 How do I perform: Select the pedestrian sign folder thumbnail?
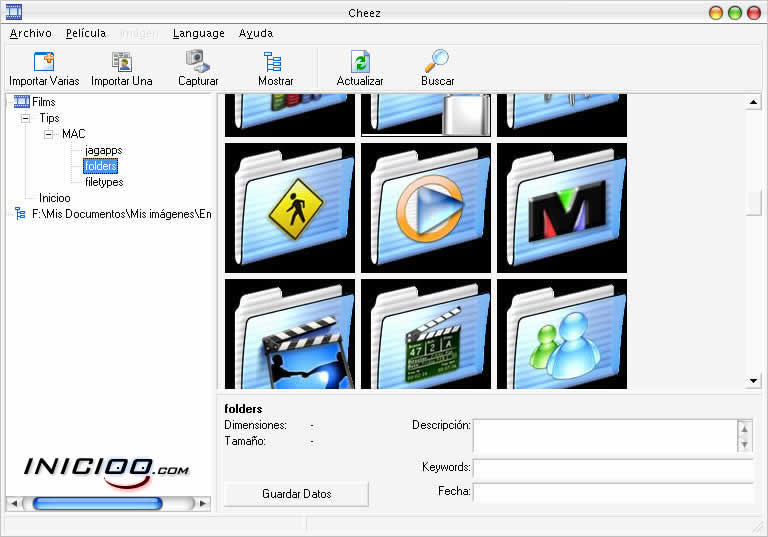point(290,208)
